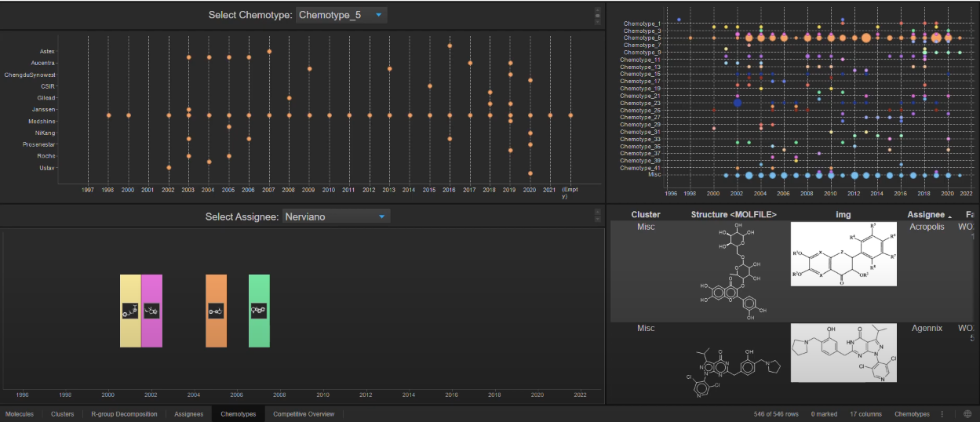The width and height of the screenshot is (980, 422).
Task: Click '17 columns' in status bar
Action: click(866, 414)
